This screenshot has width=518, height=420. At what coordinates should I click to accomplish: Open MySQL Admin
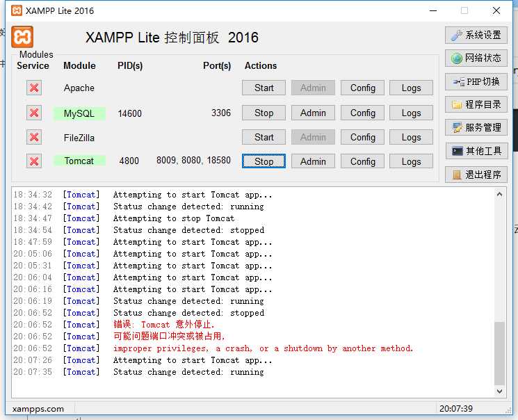point(313,113)
